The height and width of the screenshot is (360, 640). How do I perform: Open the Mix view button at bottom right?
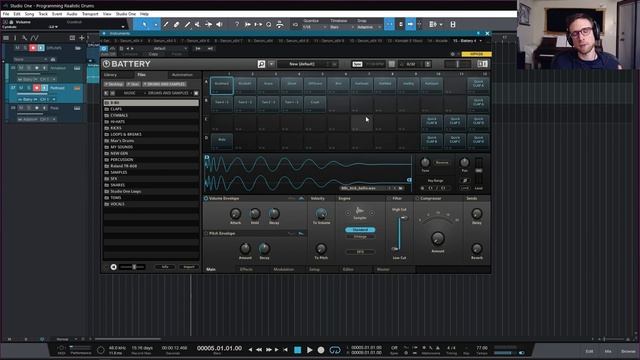pos(608,351)
